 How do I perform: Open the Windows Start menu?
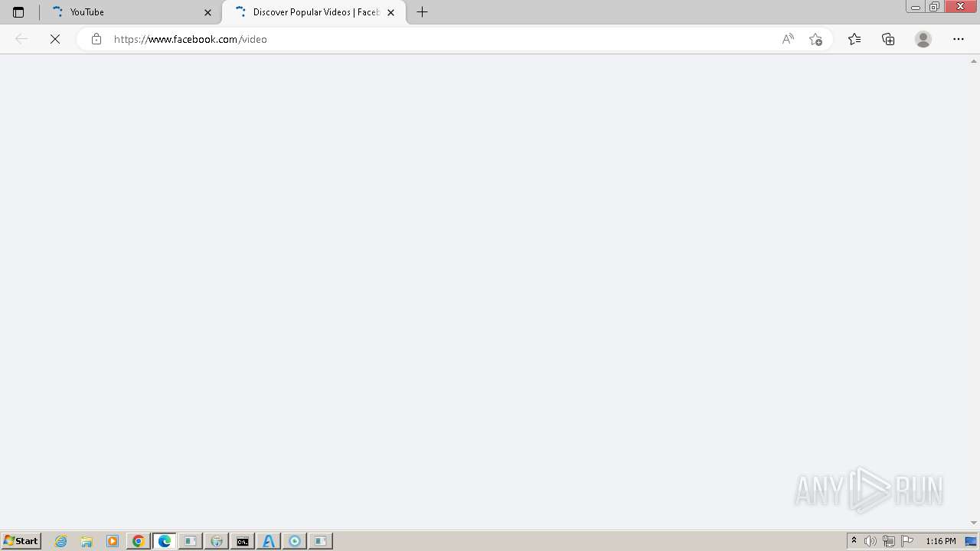21,541
